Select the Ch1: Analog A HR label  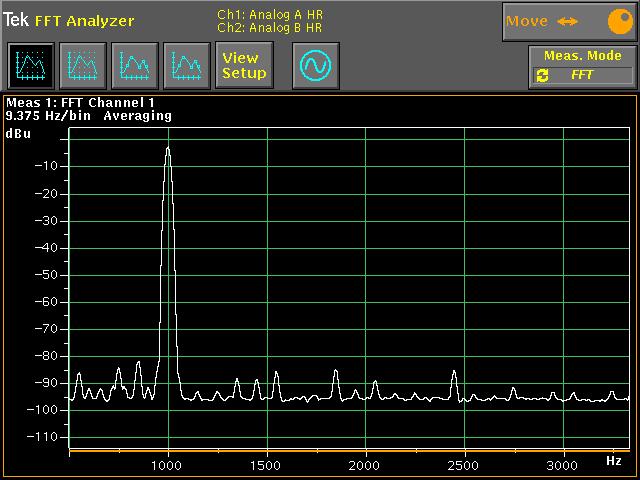[270, 14]
